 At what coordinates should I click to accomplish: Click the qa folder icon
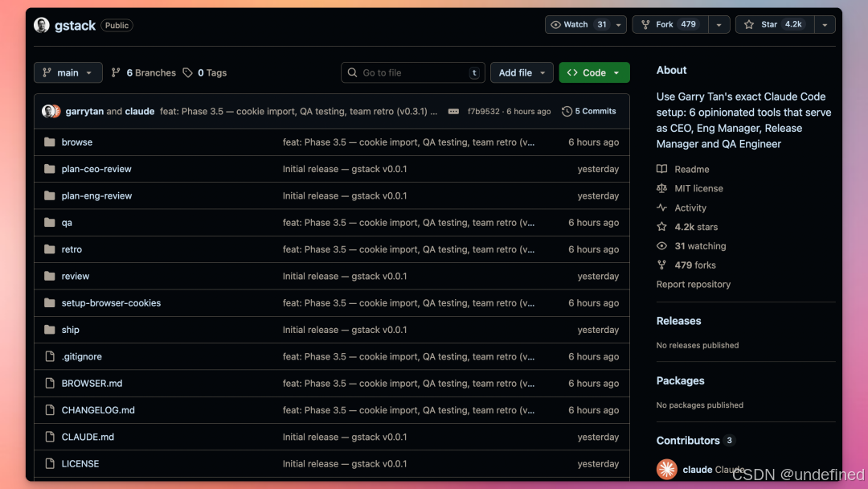pyautogui.click(x=49, y=223)
